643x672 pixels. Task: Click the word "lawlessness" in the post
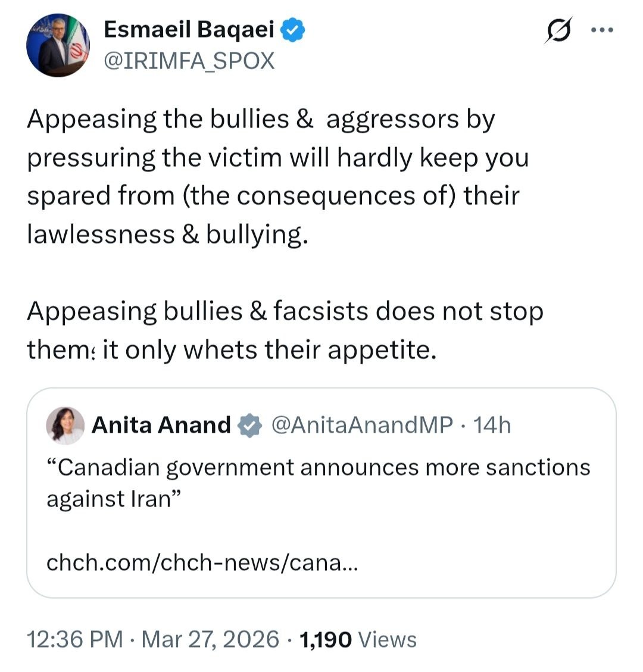pyautogui.click(x=101, y=235)
